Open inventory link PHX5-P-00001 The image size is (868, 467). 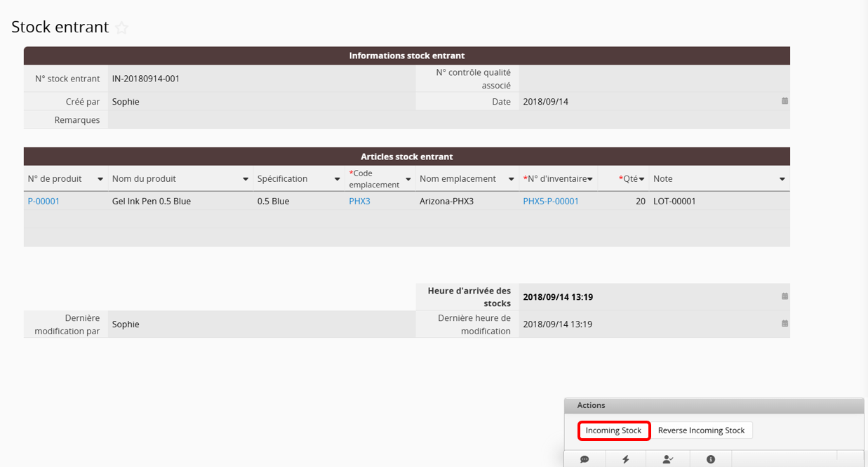click(551, 202)
